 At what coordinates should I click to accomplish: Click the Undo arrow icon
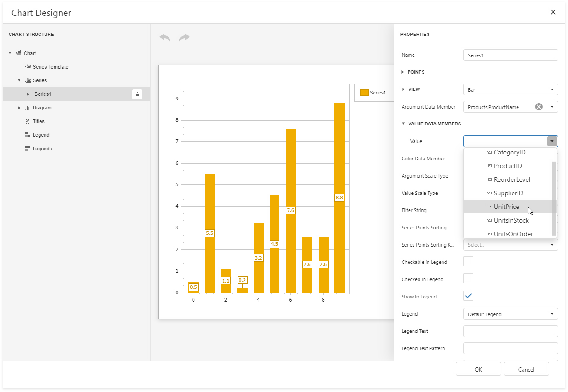point(165,38)
